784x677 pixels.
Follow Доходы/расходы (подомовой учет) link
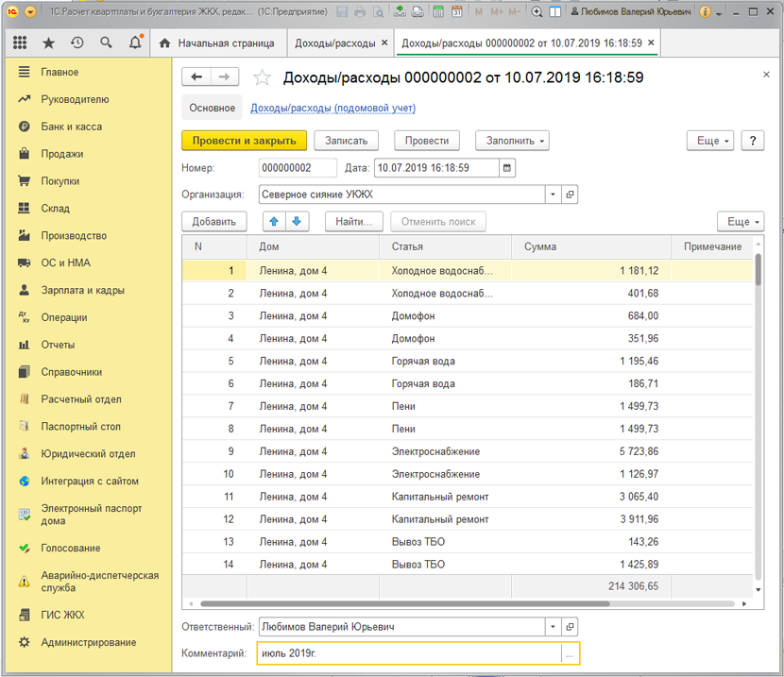click(x=332, y=109)
